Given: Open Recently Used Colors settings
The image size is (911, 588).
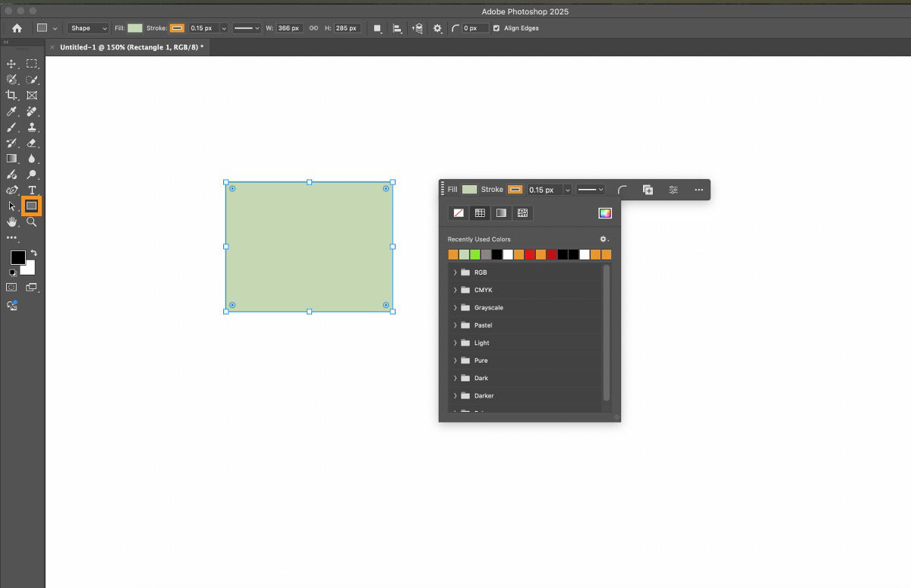Looking at the screenshot, I should click(x=603, y=239).
